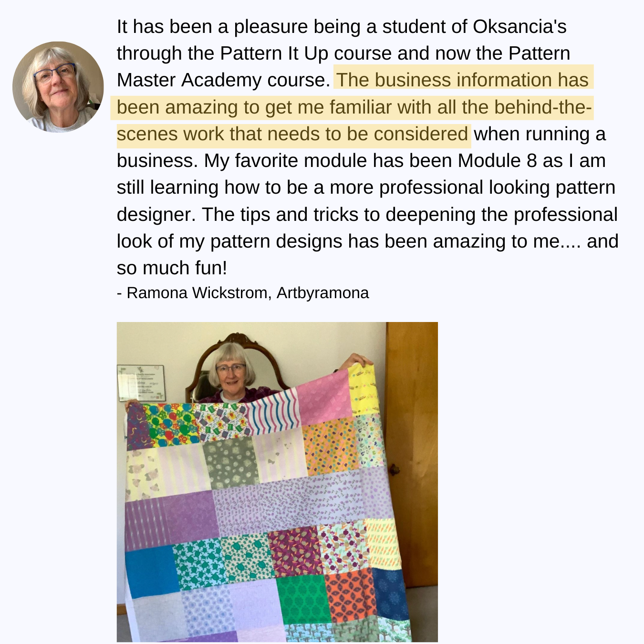
Task: Click the name "Oksancia's" in first line
Action: [519, 27]
